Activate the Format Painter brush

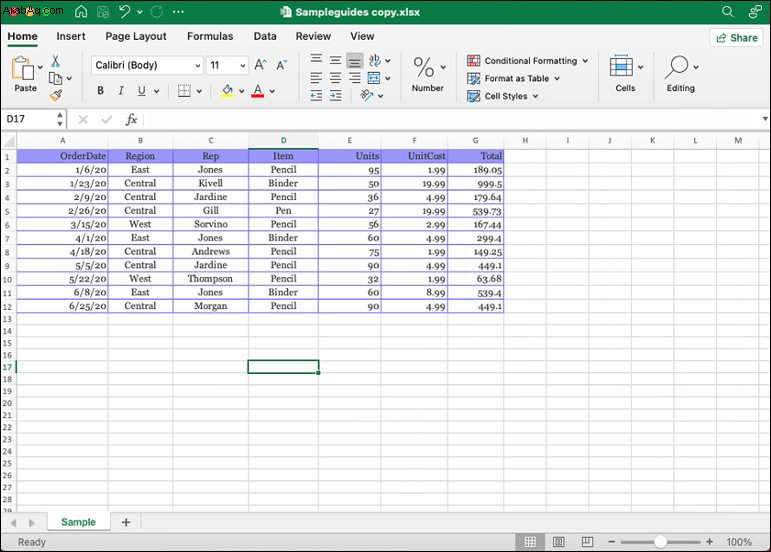(56, 95)
